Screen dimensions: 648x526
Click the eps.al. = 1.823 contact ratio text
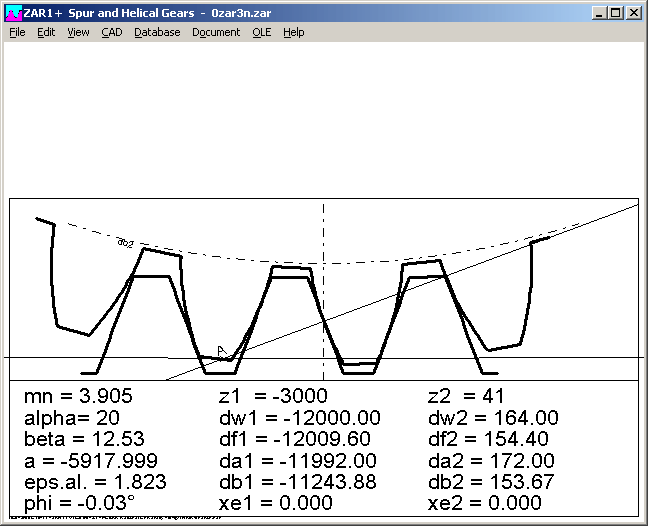(x=95, y=481)
